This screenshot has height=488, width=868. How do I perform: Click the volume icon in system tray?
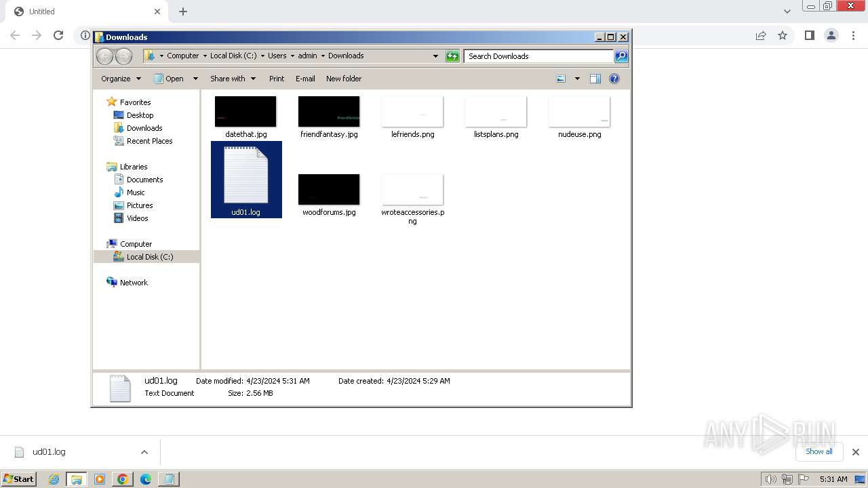click(x=770, y=479)
